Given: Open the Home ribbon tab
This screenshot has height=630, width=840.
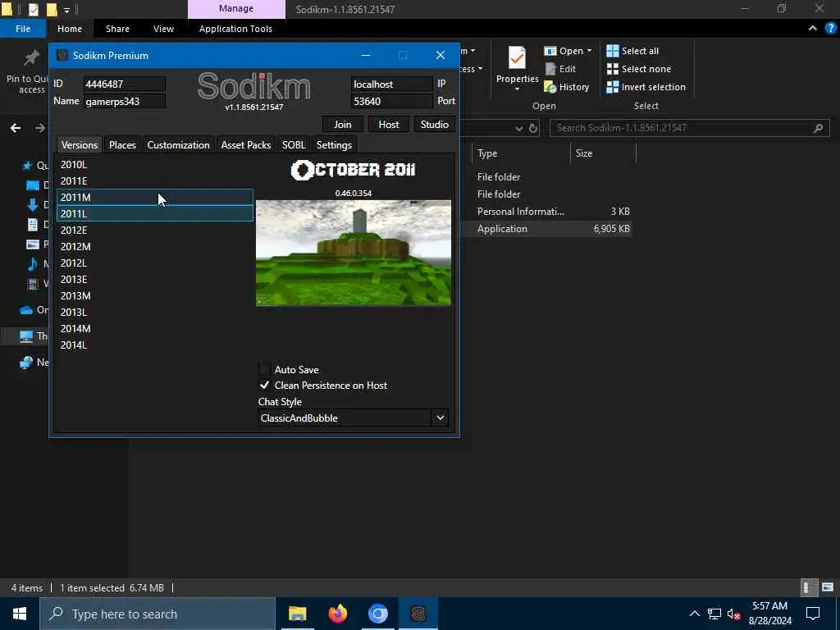Looking at the screenshot, I should [70, 29].
